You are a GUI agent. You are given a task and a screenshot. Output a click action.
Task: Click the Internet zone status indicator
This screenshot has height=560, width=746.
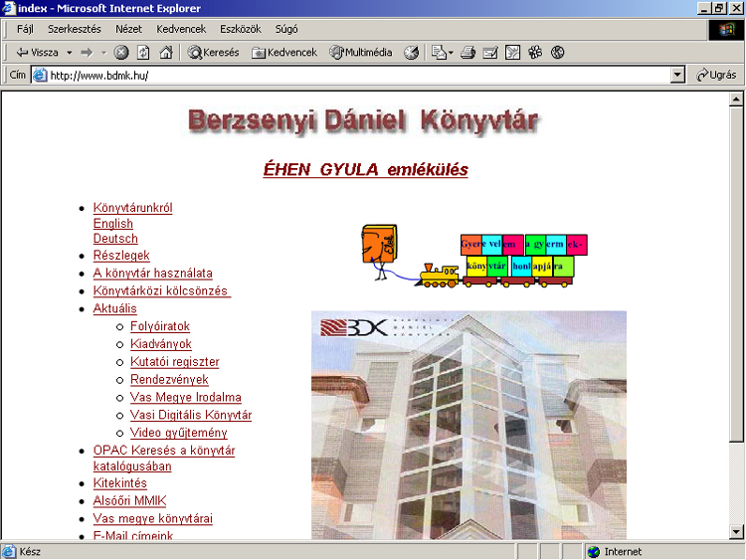click(x=615, y=552)
